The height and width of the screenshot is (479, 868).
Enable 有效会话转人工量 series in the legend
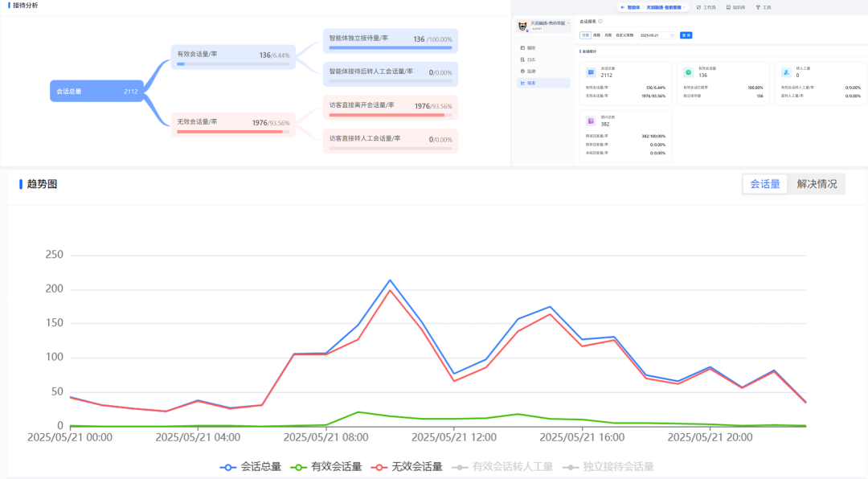point(502,467)
